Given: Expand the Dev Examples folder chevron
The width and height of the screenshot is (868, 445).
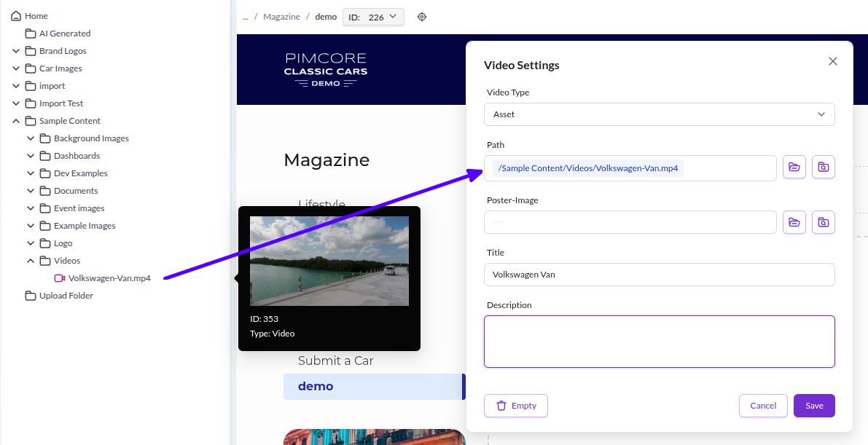Looking at the screenshot, I should point(31,173).
